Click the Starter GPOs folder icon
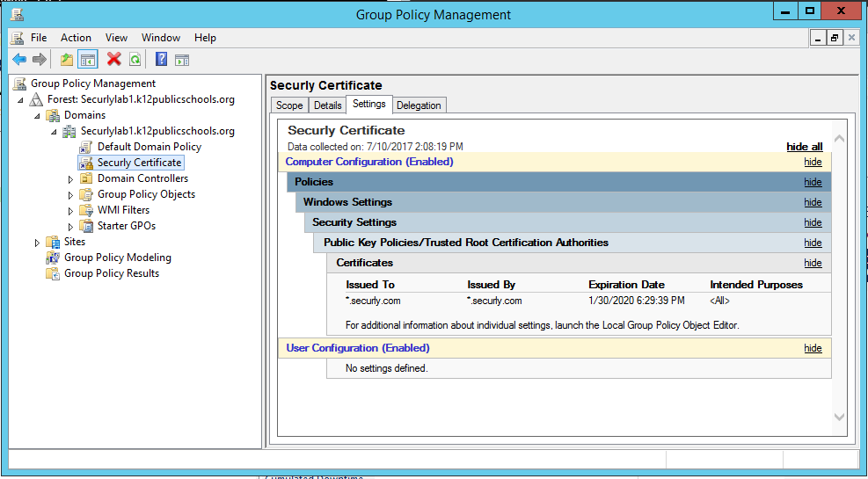This screenshot has height=479, width=868. [x=86, y=226]
